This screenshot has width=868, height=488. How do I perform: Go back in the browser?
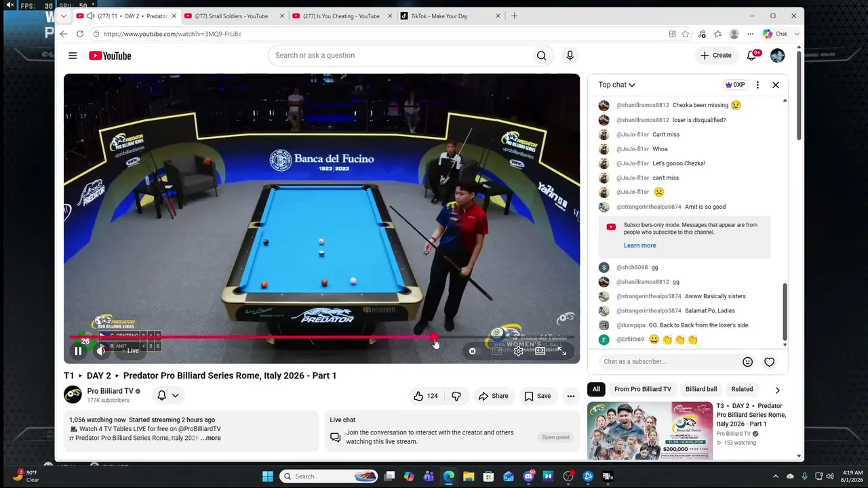tap(64, 34)
